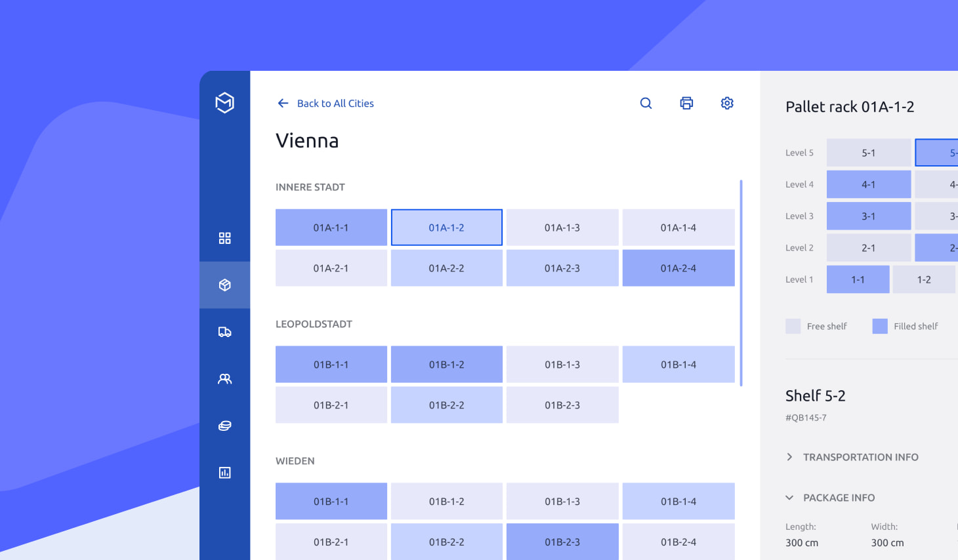This screenshot has height=560, width=958.
Task: Open the coins finance sidebar icon
Action: [x=224, y=426]
